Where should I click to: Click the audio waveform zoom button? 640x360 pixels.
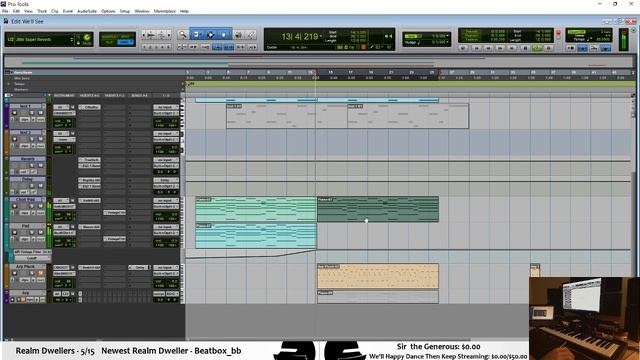[x=151, y=35]
